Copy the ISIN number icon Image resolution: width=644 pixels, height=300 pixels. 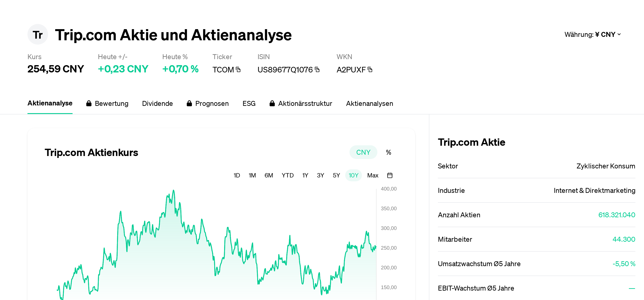(x=317, y=70)
